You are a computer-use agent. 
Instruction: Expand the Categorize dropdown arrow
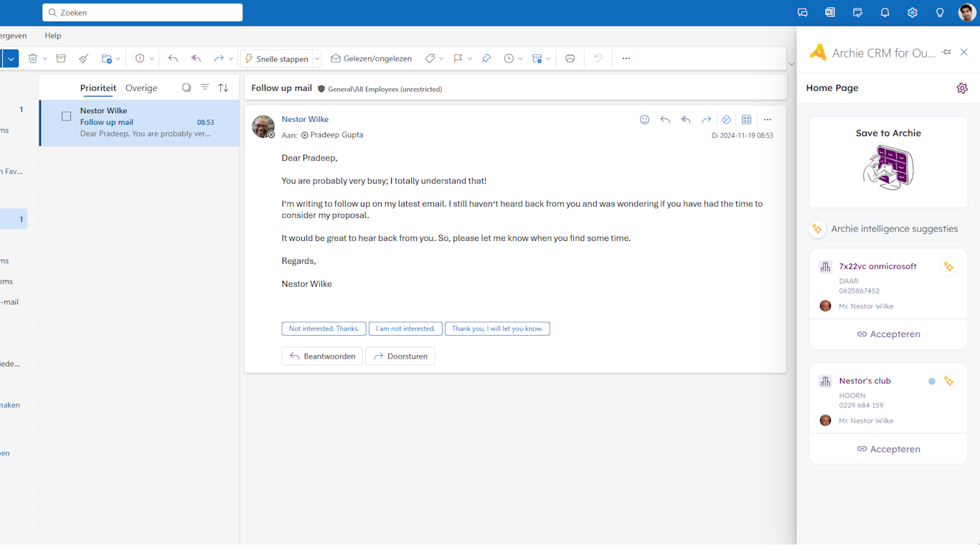click(x=441, y=59)
